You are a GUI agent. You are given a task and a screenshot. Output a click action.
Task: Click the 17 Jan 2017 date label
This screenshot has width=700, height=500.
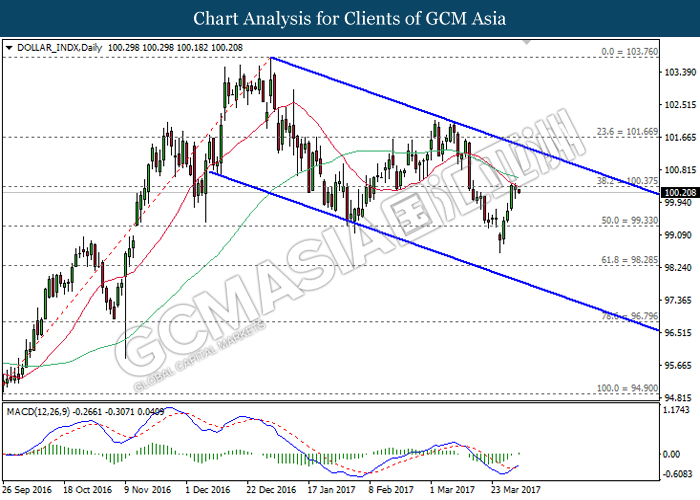(332, 490)
